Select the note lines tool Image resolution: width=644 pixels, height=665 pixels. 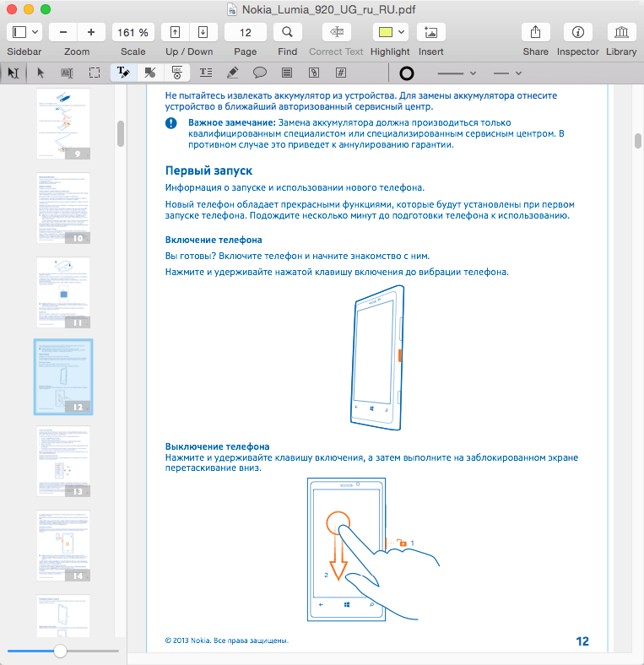[x=287, y=73]
